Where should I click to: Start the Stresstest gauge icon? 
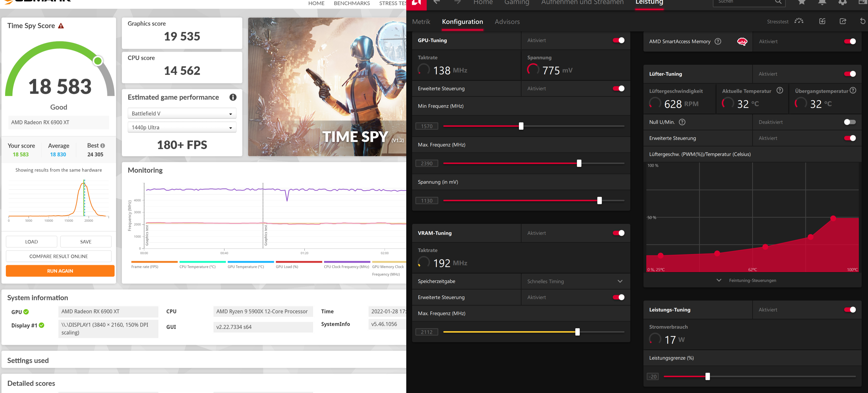pyautogui.click(x=799, y=21)
